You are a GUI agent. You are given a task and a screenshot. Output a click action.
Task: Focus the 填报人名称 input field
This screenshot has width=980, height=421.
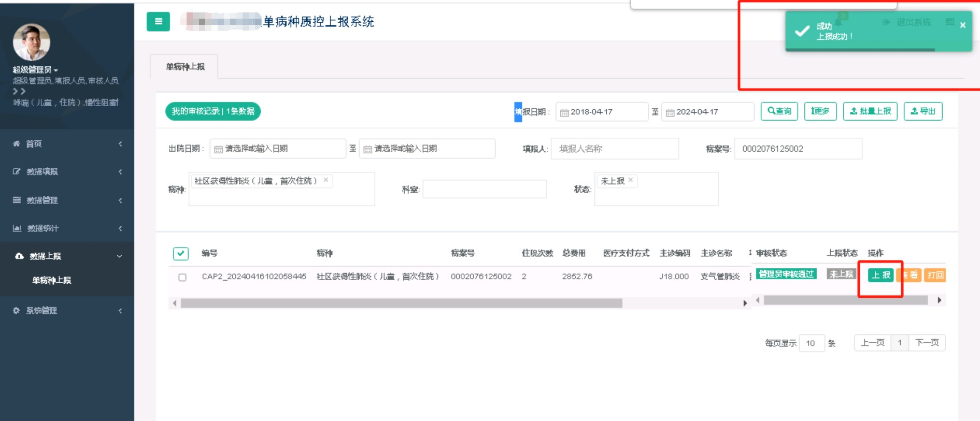click(x=615, y=149)
